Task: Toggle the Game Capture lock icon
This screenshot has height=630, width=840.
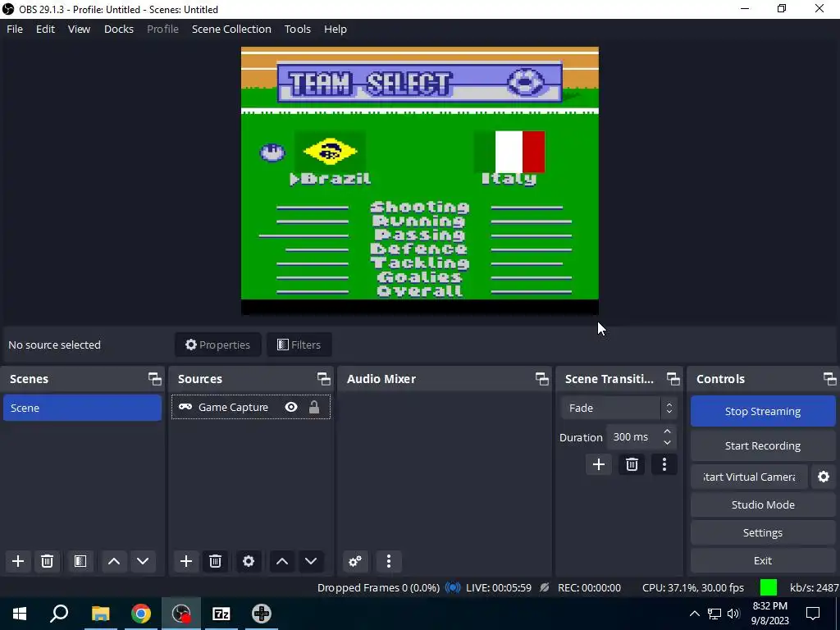Action: click(x=314, y=407)
